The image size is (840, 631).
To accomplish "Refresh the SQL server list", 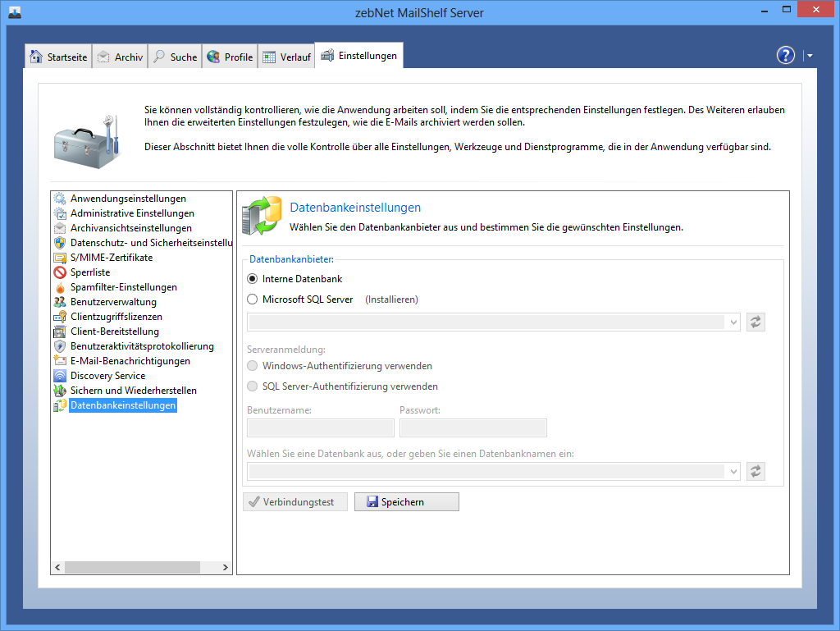I will 756,322.
